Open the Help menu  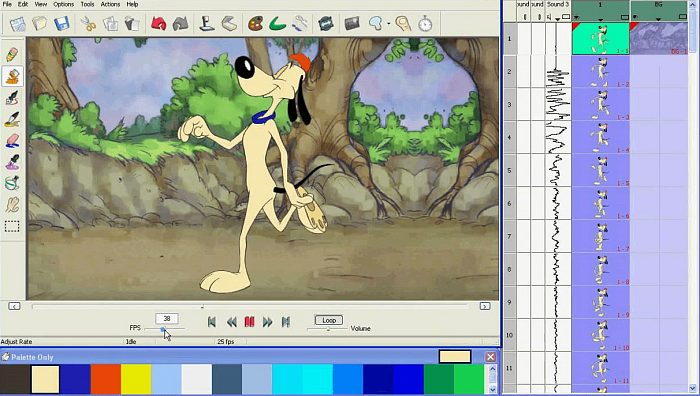pyautogui.click(x=132, y=4)
